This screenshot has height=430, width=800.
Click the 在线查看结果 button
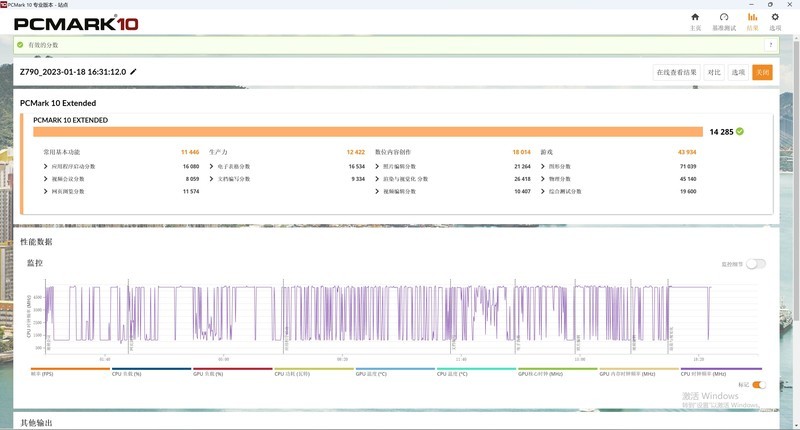(x=676, y=72)
